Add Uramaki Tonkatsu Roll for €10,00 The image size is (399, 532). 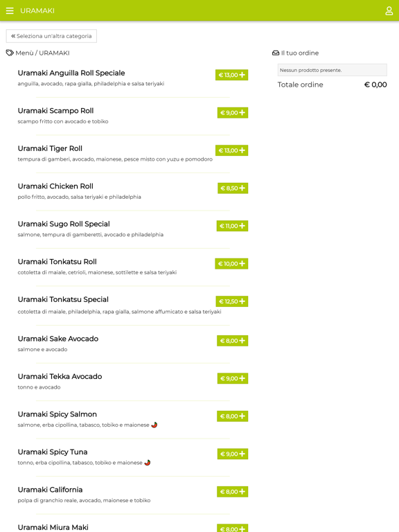coord(231,264)
